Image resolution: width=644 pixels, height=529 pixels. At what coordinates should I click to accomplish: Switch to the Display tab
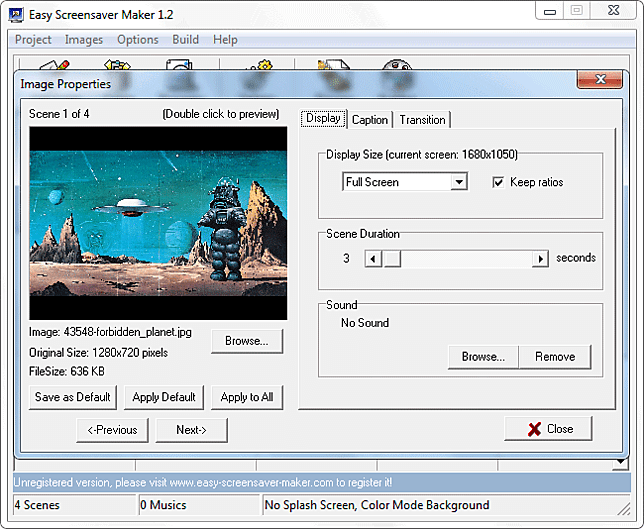324,118
